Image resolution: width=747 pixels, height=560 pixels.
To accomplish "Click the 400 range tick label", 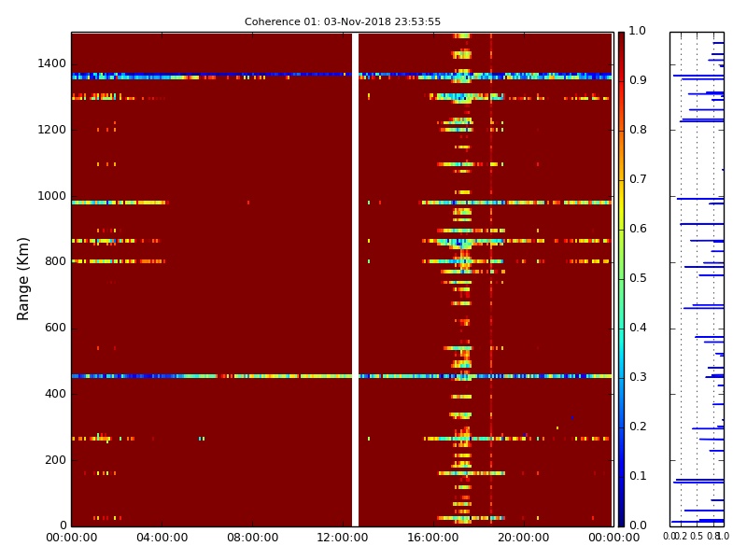I will (x=55, y=394).
